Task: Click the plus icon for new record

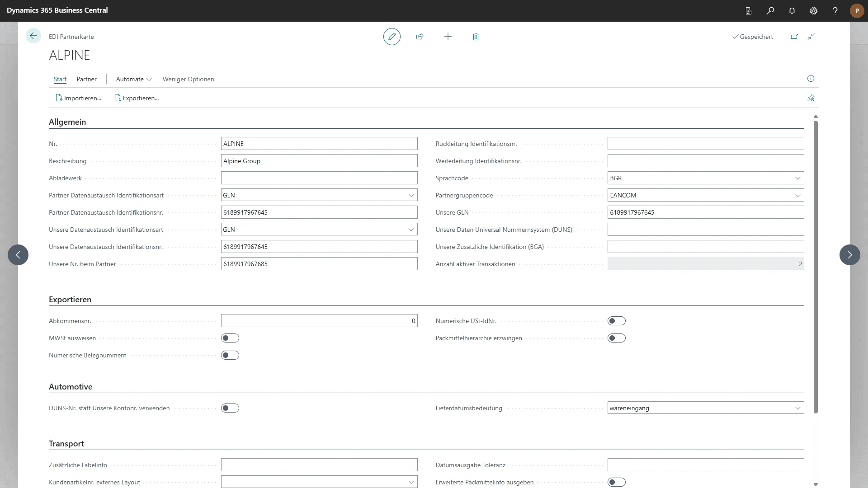Action: click(448, 37)
